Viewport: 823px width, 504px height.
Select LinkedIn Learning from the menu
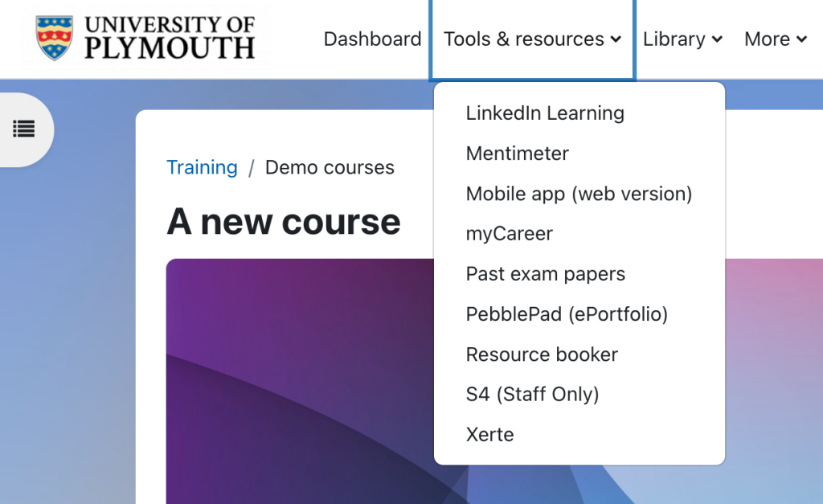(544, 113)
